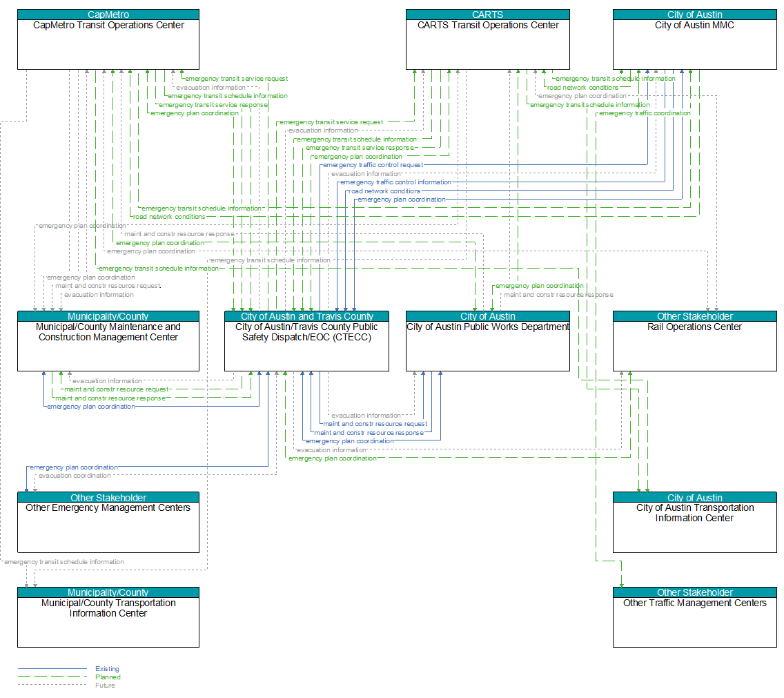Click 'Municipality/County' header above Municipal/County Transportation Information Center
Viewport: 784px width, 698px height.
[108, 592]
